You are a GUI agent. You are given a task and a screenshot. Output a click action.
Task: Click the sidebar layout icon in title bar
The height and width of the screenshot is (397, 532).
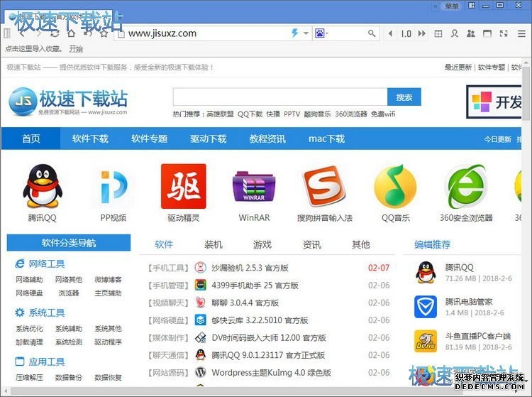click(x=471, y=6)
